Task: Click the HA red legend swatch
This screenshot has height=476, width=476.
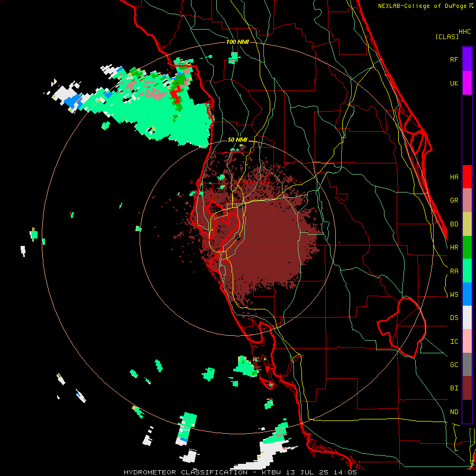Action: click(467, 177)
